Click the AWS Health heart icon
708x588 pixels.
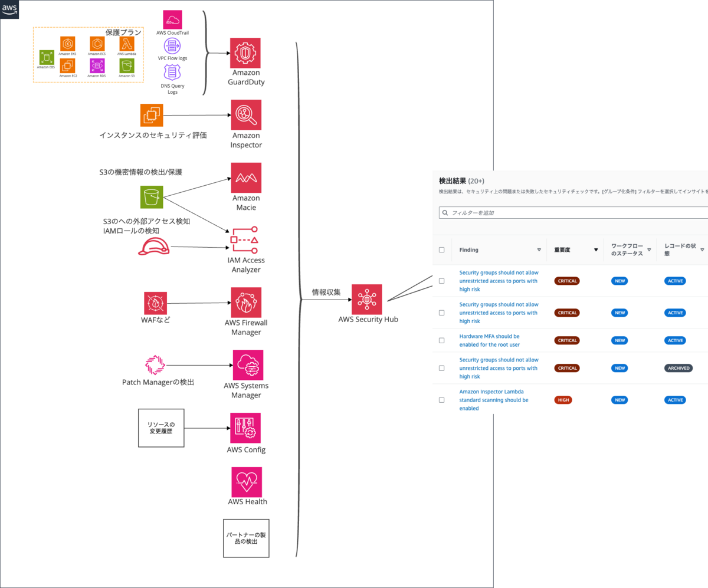247,482
